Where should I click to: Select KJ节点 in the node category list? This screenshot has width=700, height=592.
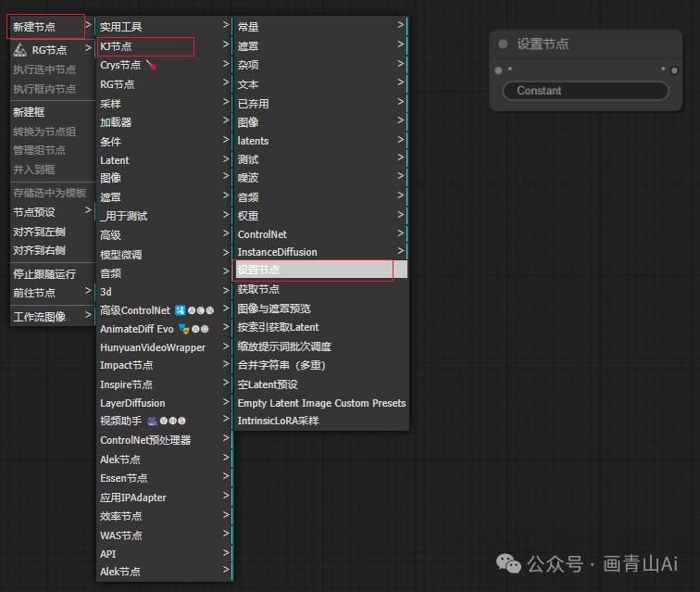tap(164, 46)
